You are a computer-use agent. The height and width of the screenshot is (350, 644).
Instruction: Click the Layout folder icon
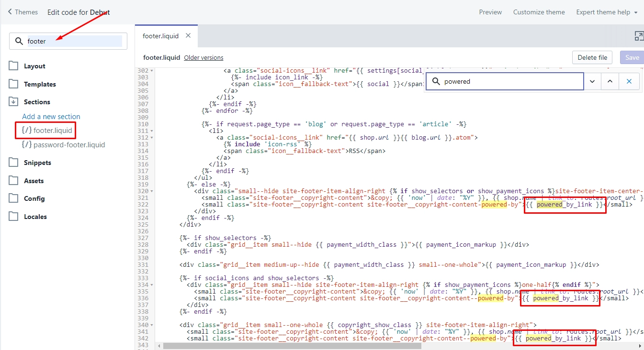coord(13,66)
